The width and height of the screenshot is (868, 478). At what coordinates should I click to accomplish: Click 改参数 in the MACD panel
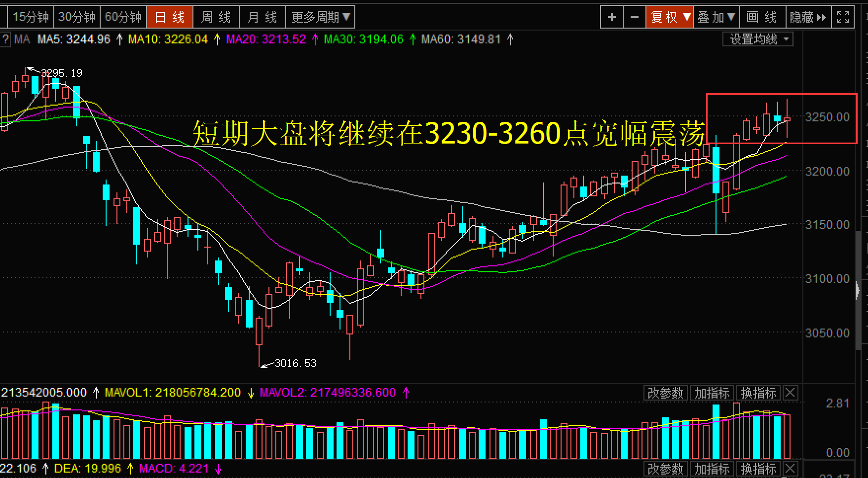(x=666, y=469)
